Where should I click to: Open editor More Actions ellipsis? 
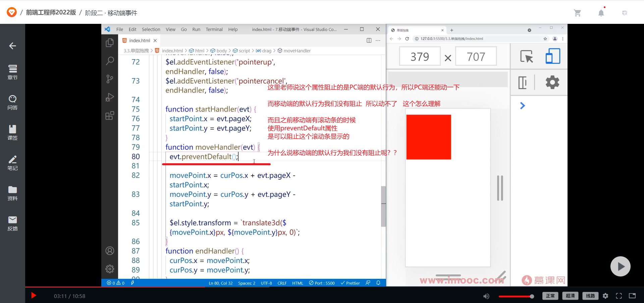click(x=378, y=40)
